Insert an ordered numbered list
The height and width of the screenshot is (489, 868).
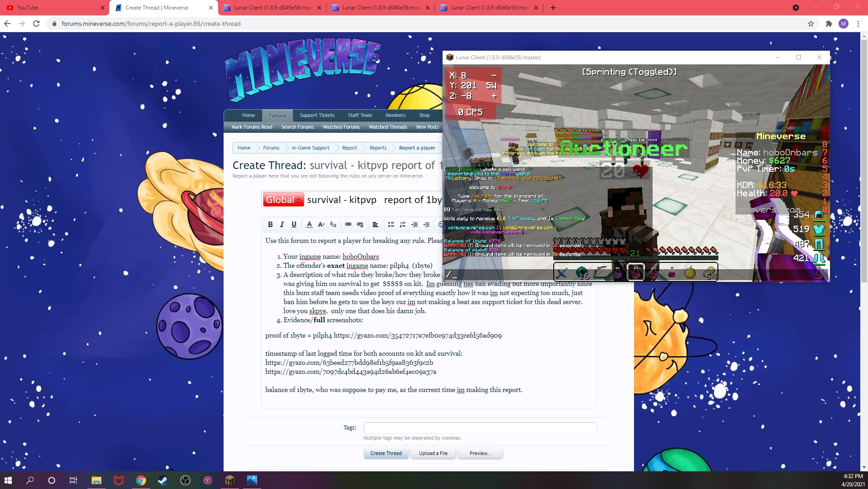click(x=403, y=224)
